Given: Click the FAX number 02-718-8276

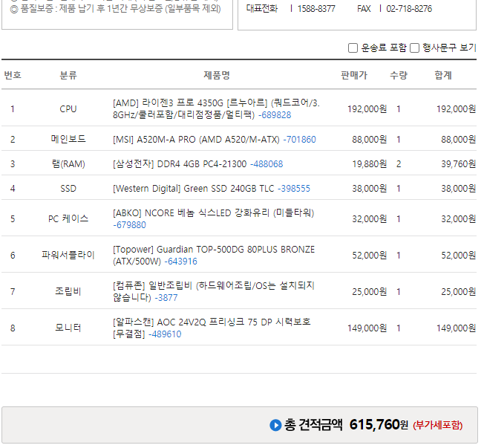Looking at the screenshot, I should click(x=409, y=9).
